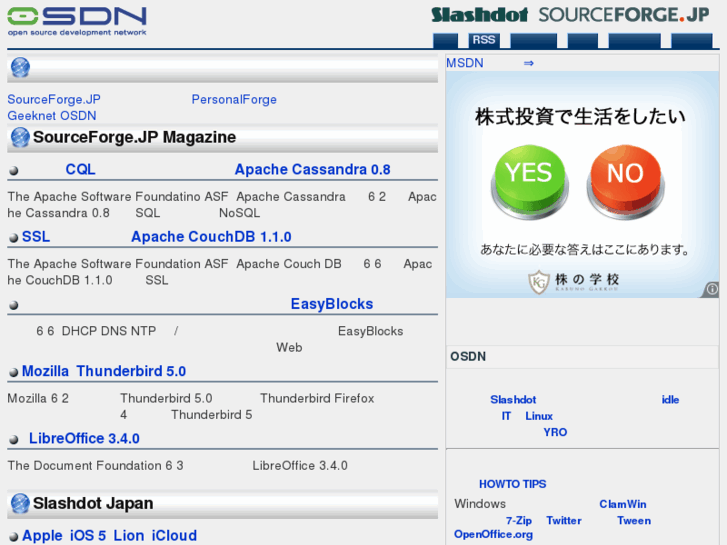This screenshot has width=727, height=545.
Task: Open the Slashdot logo link
Action: [479, 15]
